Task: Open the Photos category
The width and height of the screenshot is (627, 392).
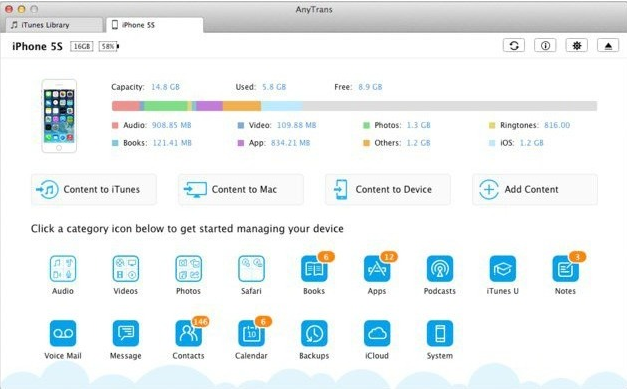Action: pyautogui.click(x=188, y=268)
